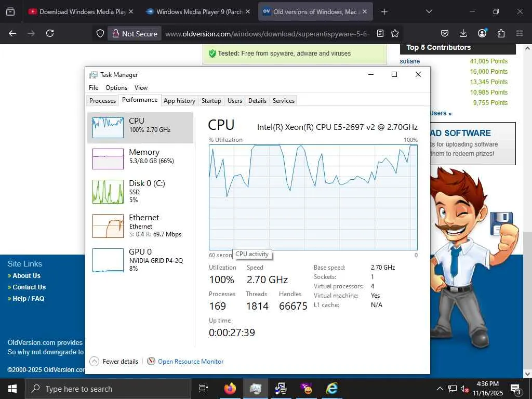The width and height of the screenshot is (532, 399).
Task: Select Disk 0 (C:) performance item
Action: (x=140, y=192)
